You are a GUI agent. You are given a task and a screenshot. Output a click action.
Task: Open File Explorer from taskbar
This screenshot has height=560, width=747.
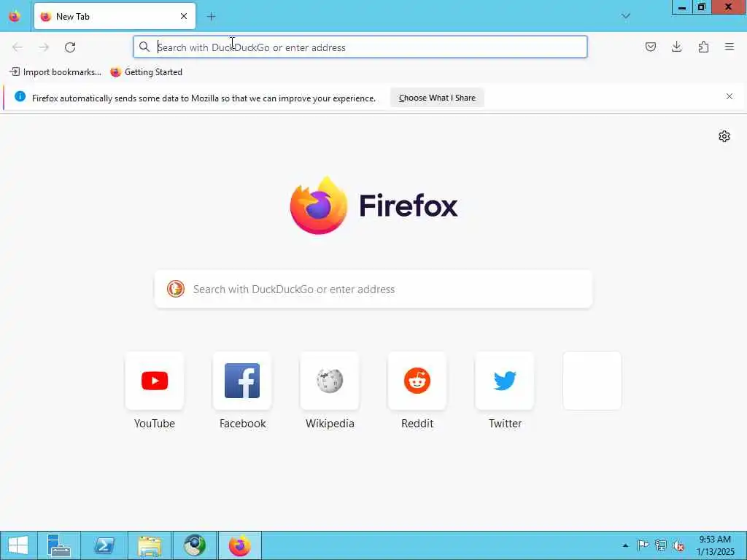(150, 545)
